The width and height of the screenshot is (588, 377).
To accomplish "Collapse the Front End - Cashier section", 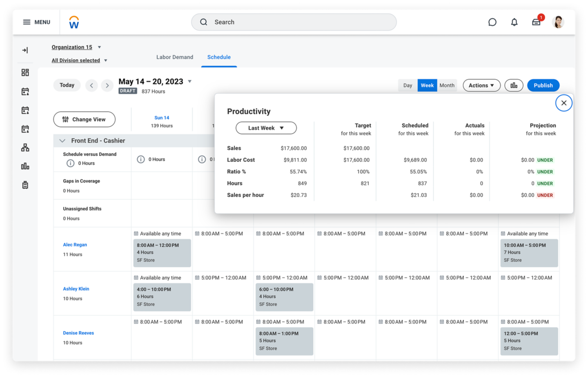I will (x=62, y=141).
